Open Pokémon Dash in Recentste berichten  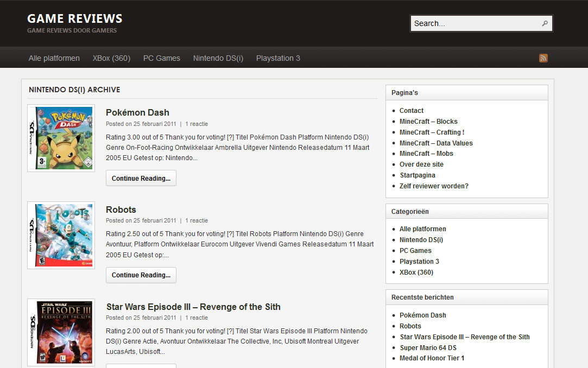click(x=422, y=315)
